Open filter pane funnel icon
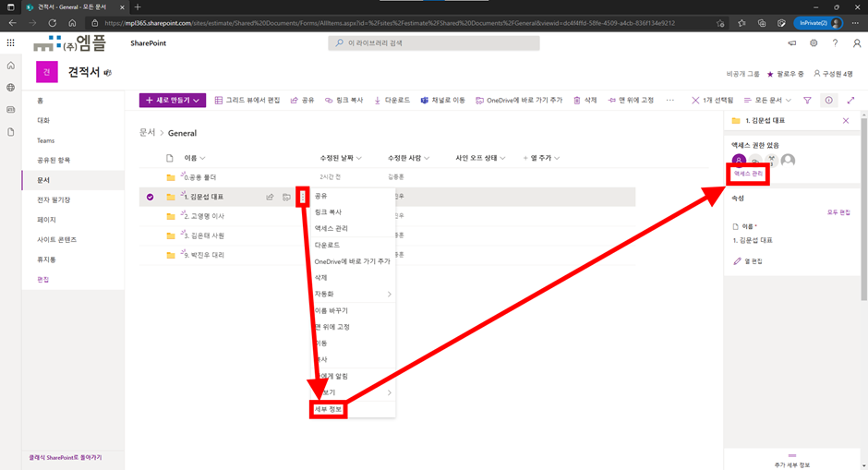868x470 pixels. click(807, 101)
